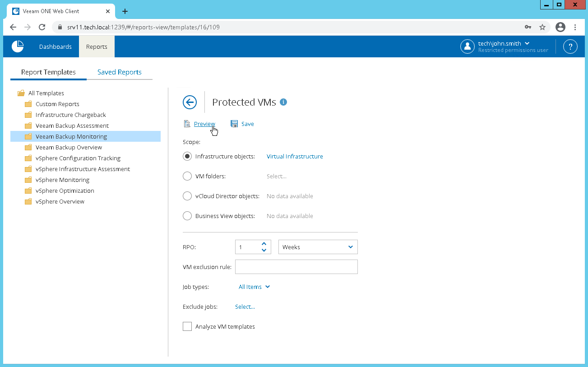Open the help question mark icon
This screenshot has height=367, width=588.
pyautogui.click(x=570, y=46)
